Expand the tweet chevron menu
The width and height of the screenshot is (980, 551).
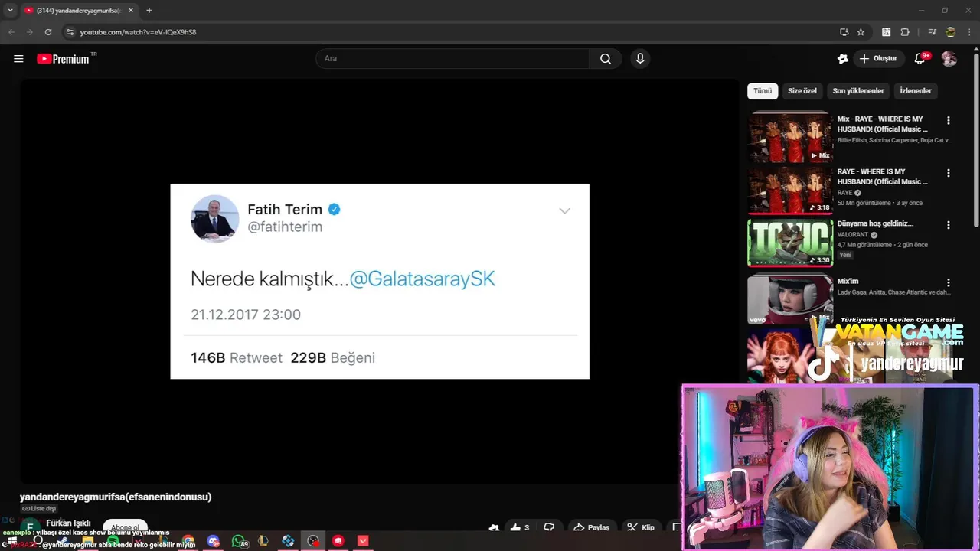564,211
